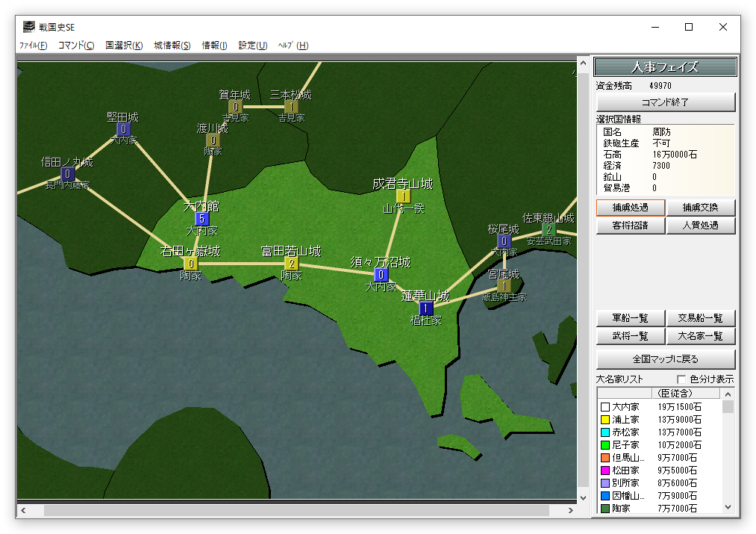Screen dimensions: 756x534
Task: Click the 捕虜処遇 button
Action: click(630, 208)
